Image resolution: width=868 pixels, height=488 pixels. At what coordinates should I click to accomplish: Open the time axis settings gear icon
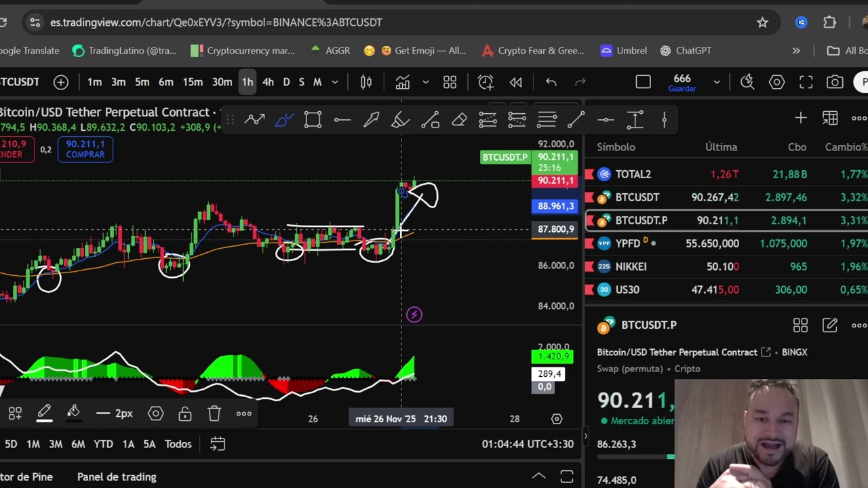pyautogui.click(x=557, y=419)
